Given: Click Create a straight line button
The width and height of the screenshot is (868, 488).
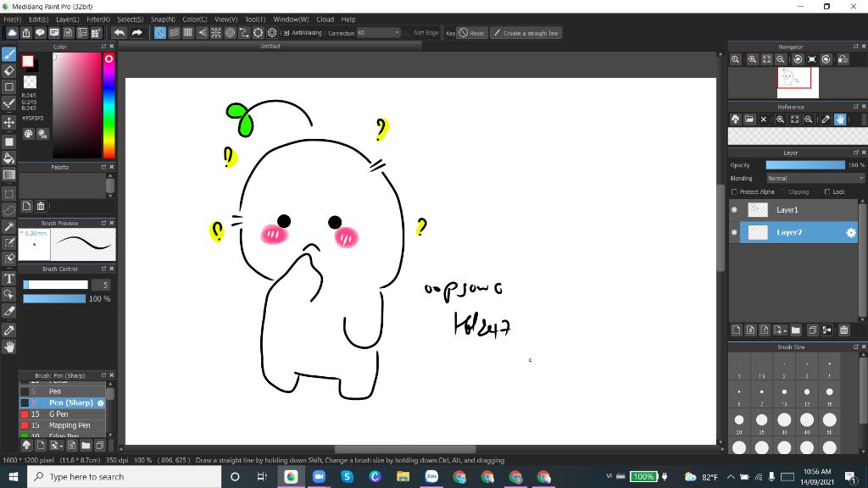Looking at the screenshot, I should click(x=526, y=33).
